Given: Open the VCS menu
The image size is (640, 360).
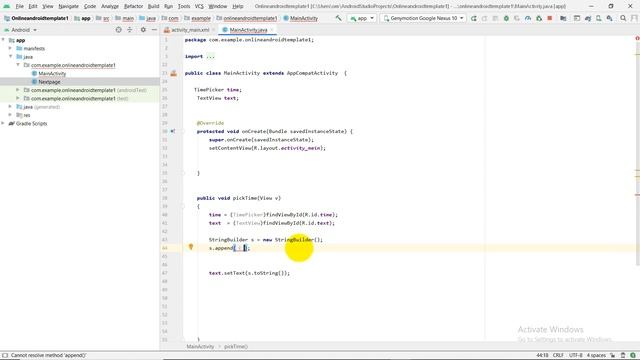Looking at the screenshot, I should (199, 6).
